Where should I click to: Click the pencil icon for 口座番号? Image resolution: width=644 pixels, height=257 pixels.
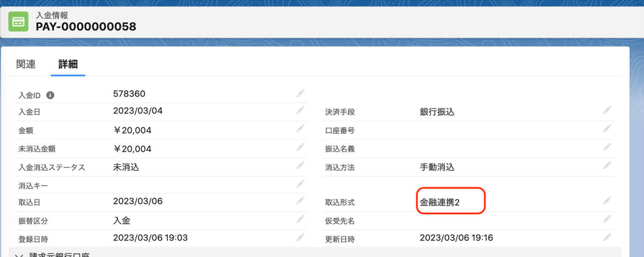[607, 129]
